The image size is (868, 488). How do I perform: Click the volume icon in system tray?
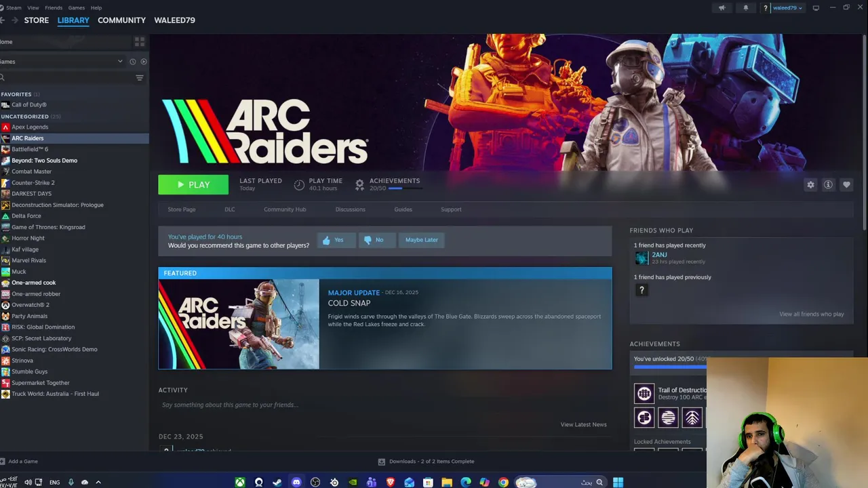(x=28, y=483)
